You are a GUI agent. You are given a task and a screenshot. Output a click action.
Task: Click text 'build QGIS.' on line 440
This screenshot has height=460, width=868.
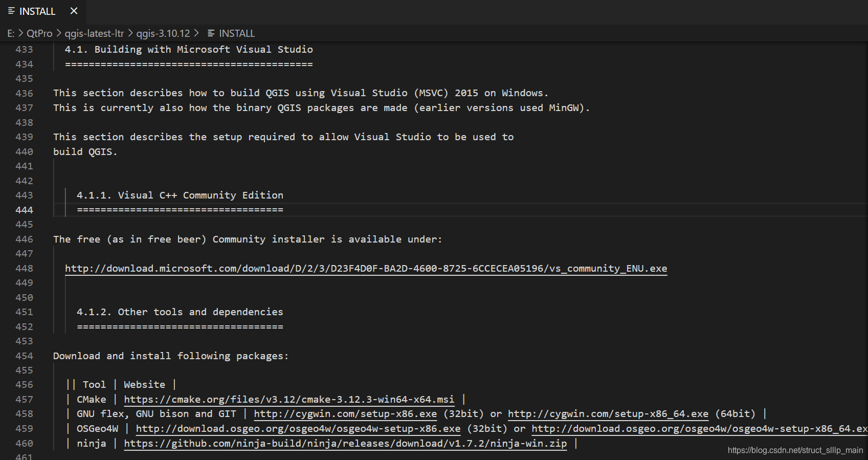click(85, 152)
